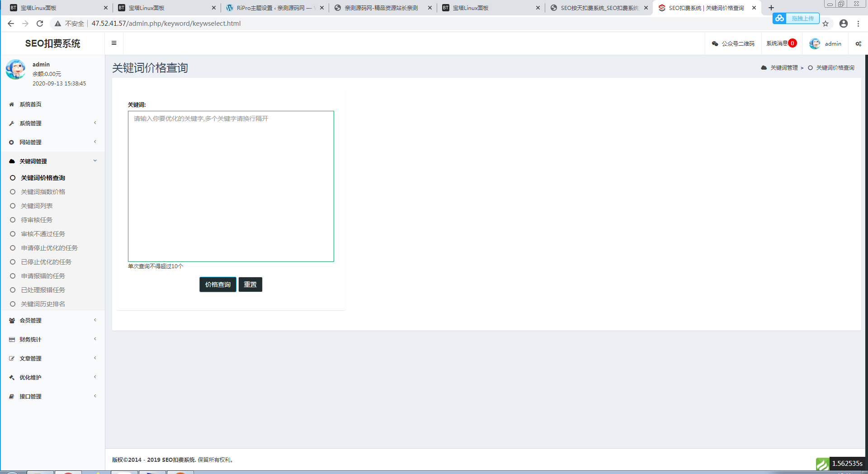Focus the 关键词 textarea input
868x474 pixels.
click(x=231, y=186)
